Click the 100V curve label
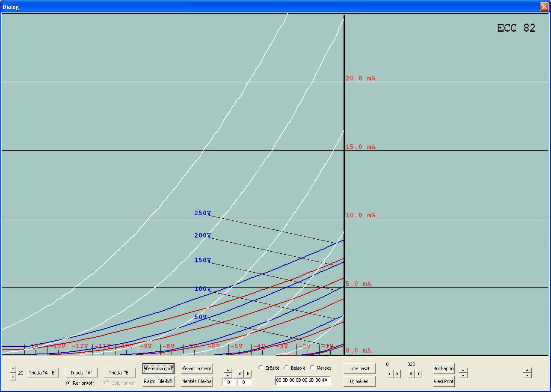This screenshot has height=392, width=551. (203, 289)
